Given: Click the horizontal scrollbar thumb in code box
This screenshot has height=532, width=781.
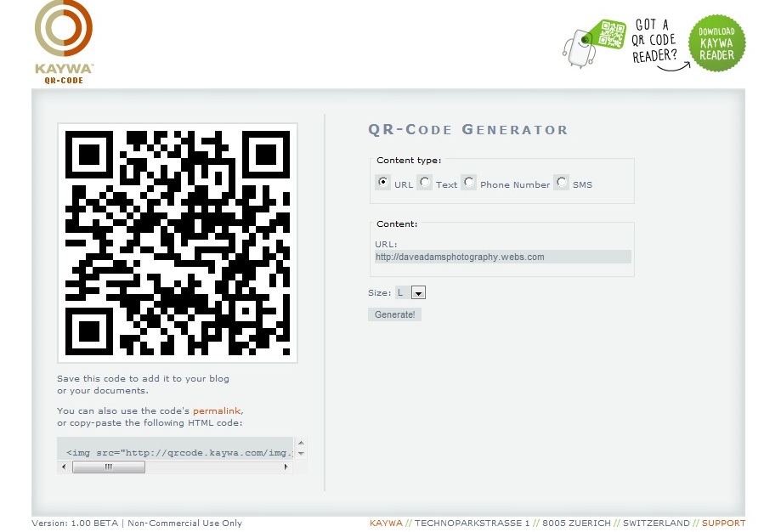Looking at the screenshot, I should click(x=109, y=467).
